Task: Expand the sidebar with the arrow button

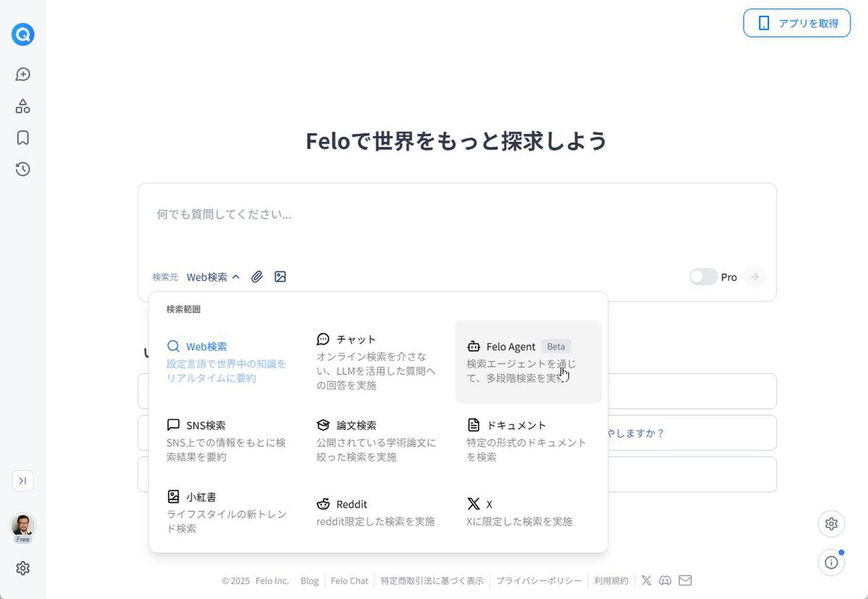Action: click(23, 480)
